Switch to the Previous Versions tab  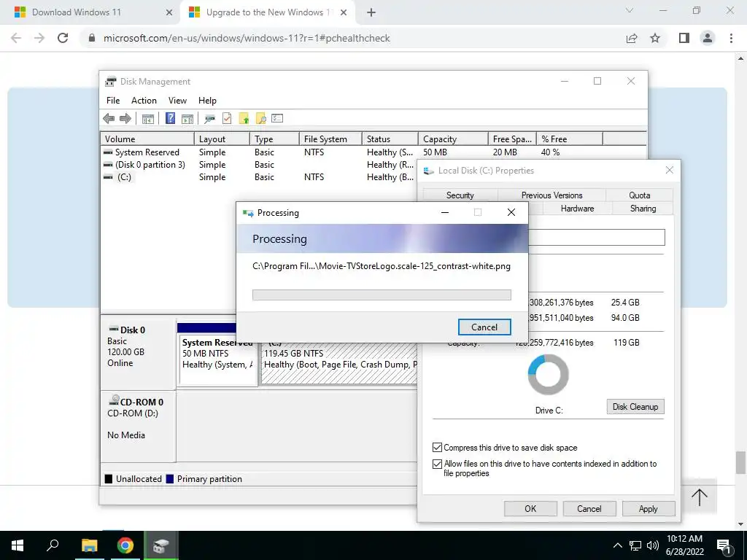pos(551,195)
